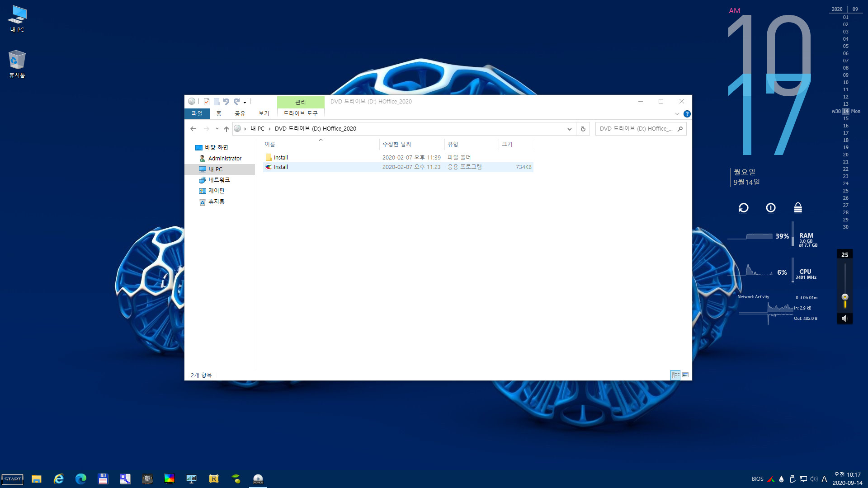Image resolution: width=868 pixels, height=488 pixels.
Task: Open Explorer help question mark icon
Action: [x=687, y=114]
